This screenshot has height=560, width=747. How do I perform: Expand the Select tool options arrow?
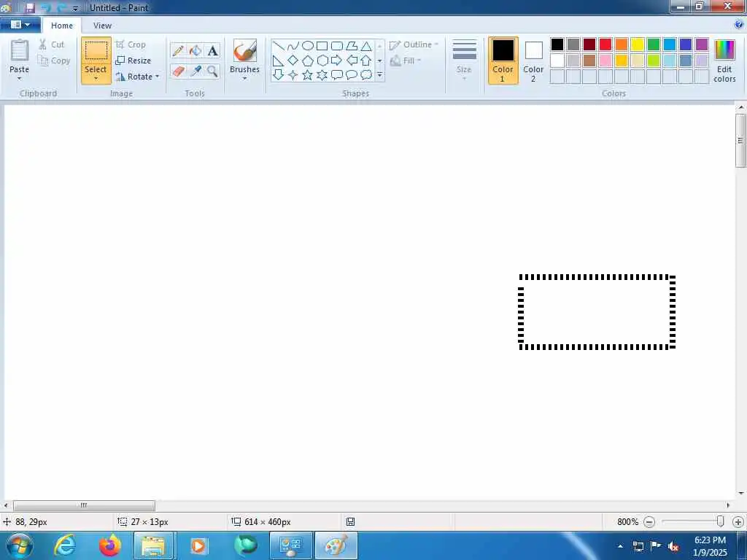pyautogui.click(x=96, y=79)
